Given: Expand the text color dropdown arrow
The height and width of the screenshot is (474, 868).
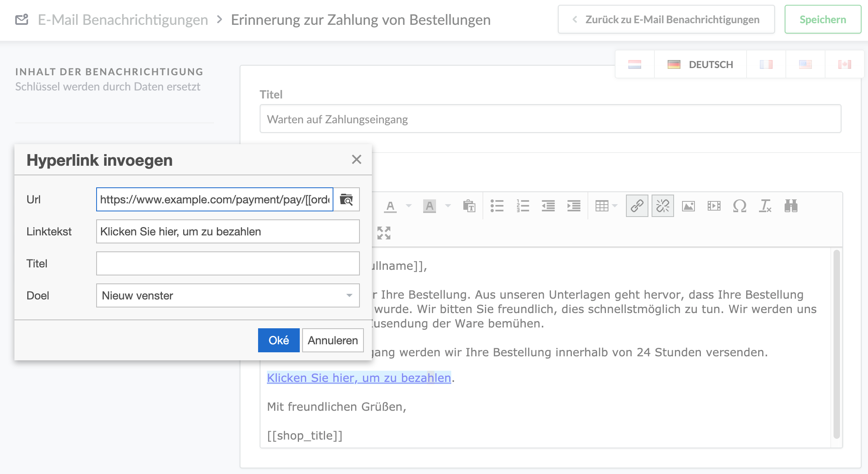Looking at the screenshot, I should (x=409, y=206).
